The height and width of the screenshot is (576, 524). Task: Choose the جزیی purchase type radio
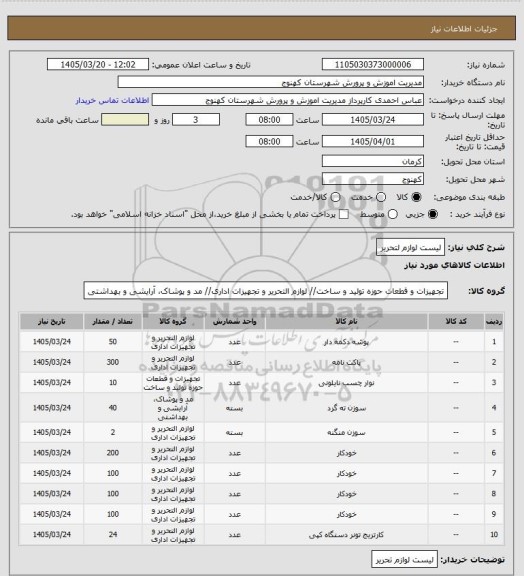[x=433, y=214]
